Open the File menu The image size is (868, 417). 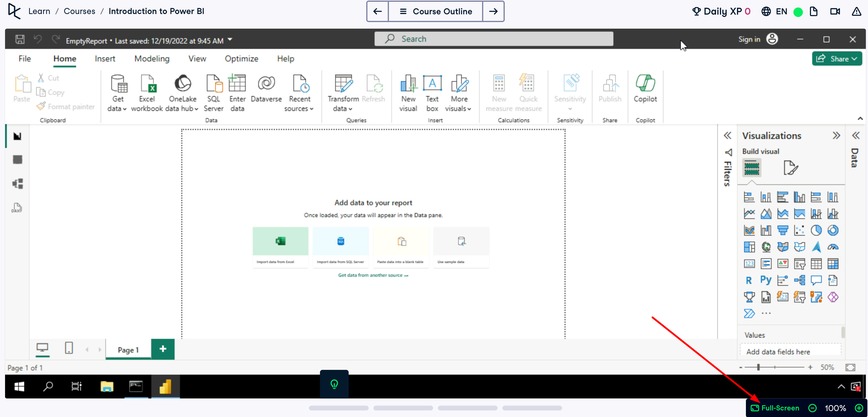[24, 58]
